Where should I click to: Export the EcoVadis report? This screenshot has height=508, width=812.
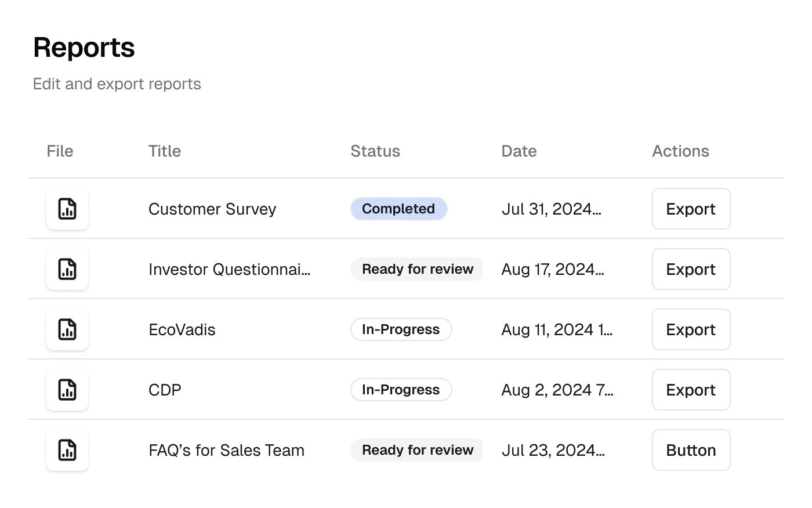(690, 329)
